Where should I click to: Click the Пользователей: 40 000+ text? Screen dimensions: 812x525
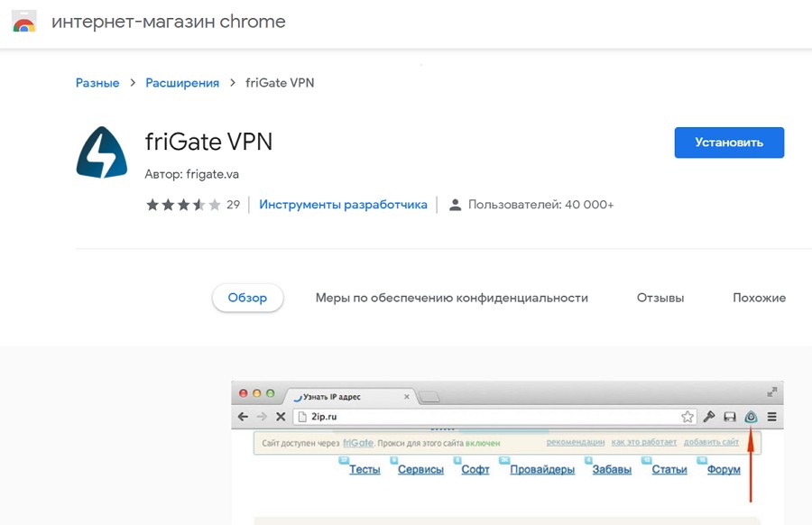540,205
